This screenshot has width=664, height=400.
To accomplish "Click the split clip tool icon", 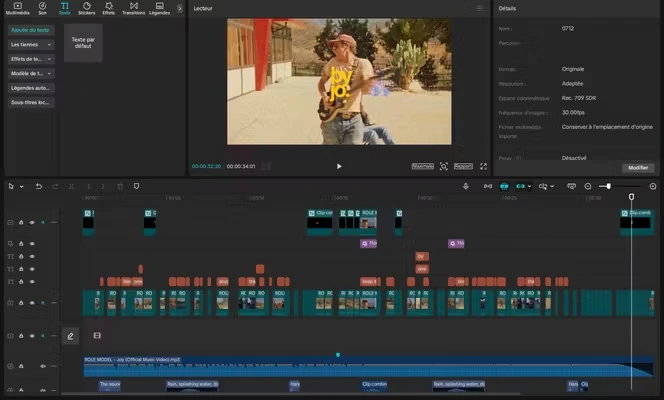I will tap(72, 186).
